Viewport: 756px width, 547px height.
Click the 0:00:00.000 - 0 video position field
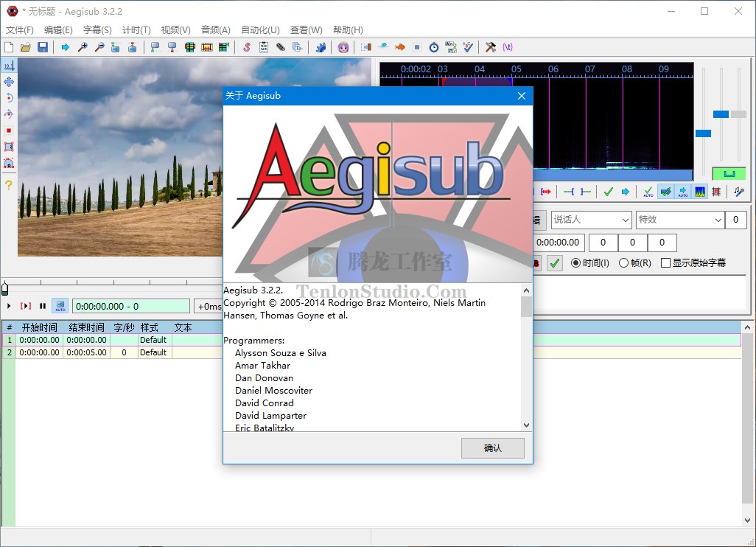pos(130,306)
